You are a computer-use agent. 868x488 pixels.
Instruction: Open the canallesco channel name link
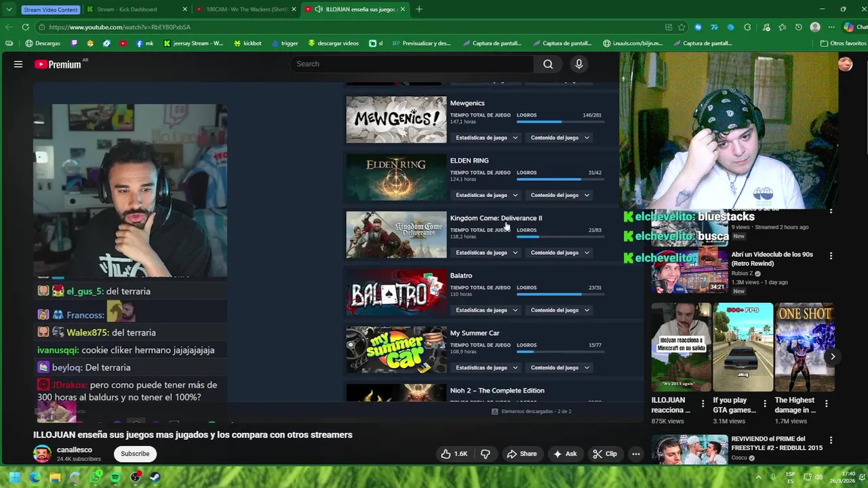pos(75,450)
